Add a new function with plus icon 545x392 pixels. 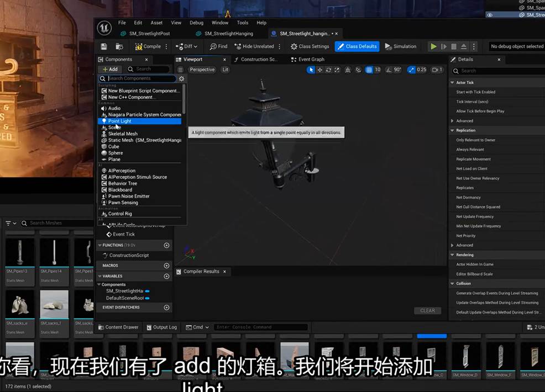click(x=166, y=245)
